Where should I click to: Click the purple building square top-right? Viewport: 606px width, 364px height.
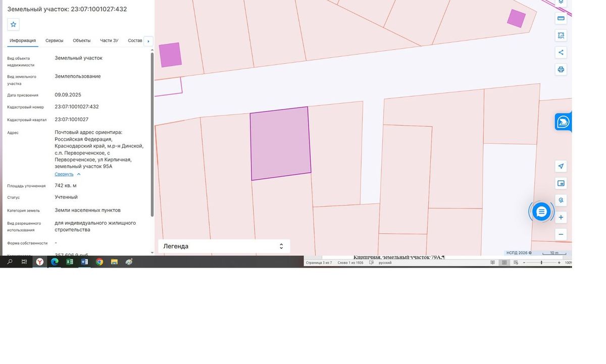(x=516, y=18)
